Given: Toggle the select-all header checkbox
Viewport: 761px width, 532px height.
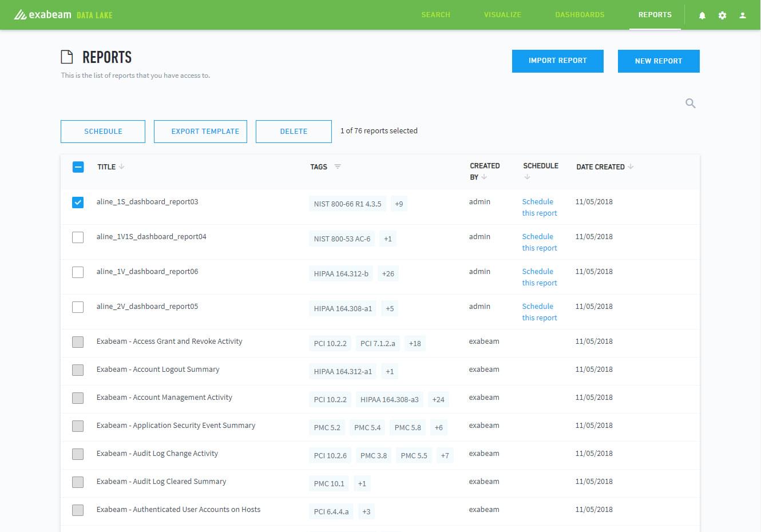Looking at the screenshot, I should pyautogui.click(x=78, y=167).
